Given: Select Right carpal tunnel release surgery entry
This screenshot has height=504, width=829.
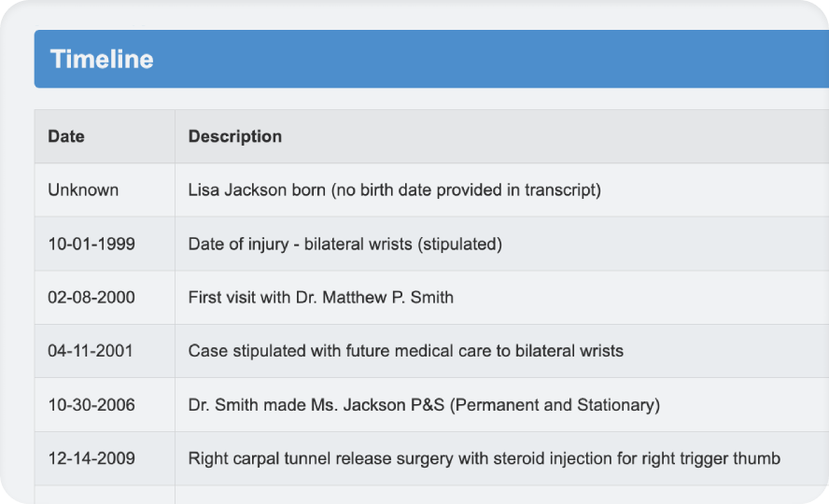Looking at the screenshot, I should pyautogui.click(x=485, y=458).
